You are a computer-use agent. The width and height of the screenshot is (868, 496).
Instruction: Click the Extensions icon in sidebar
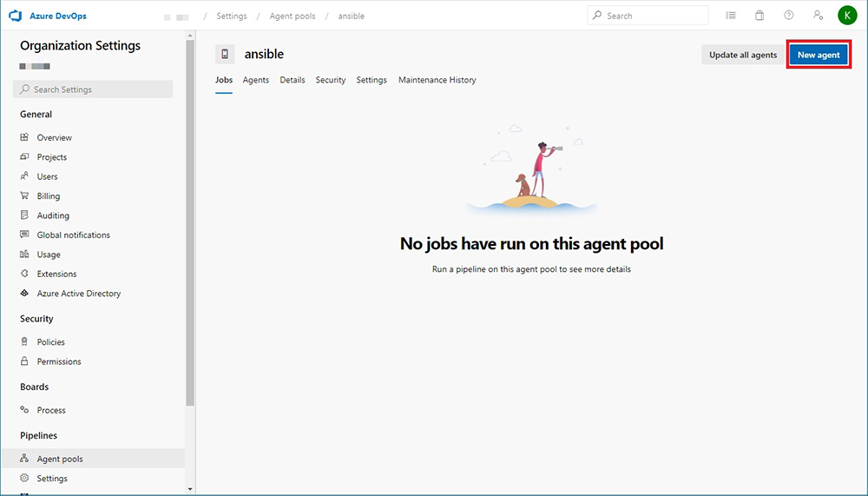[x=25, y=274]
